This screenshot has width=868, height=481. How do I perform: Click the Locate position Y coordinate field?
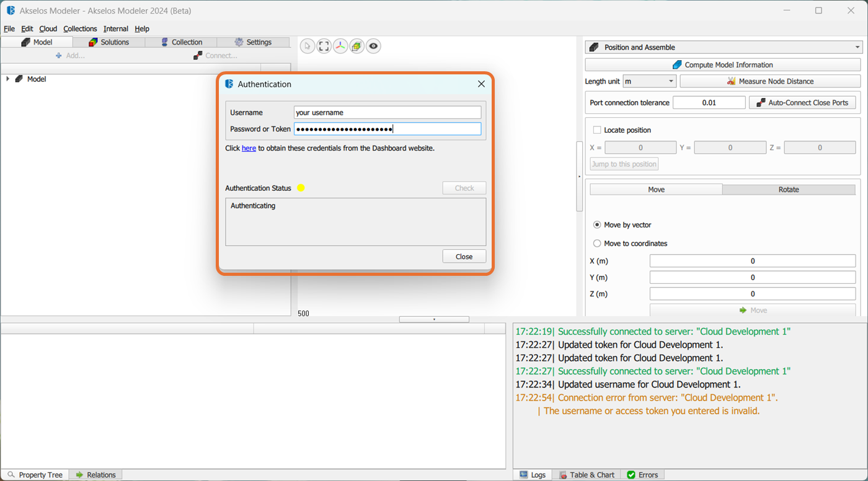[730, 148]
